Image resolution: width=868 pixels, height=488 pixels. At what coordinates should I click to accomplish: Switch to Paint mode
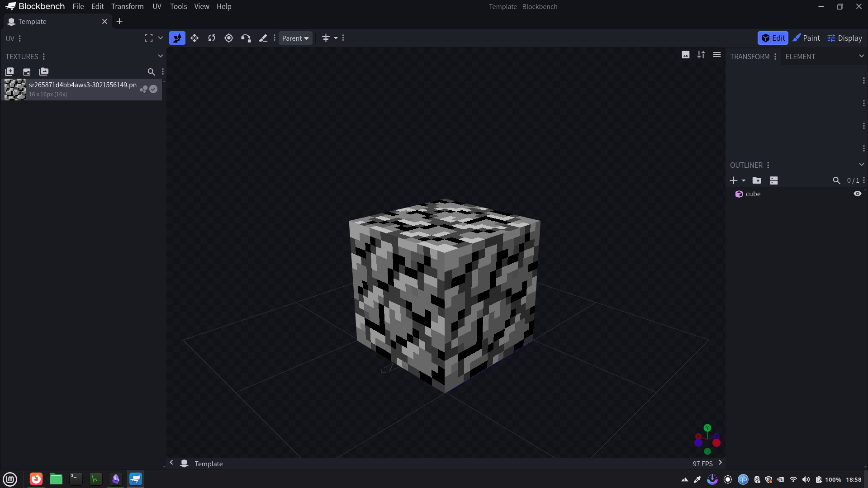806,38
